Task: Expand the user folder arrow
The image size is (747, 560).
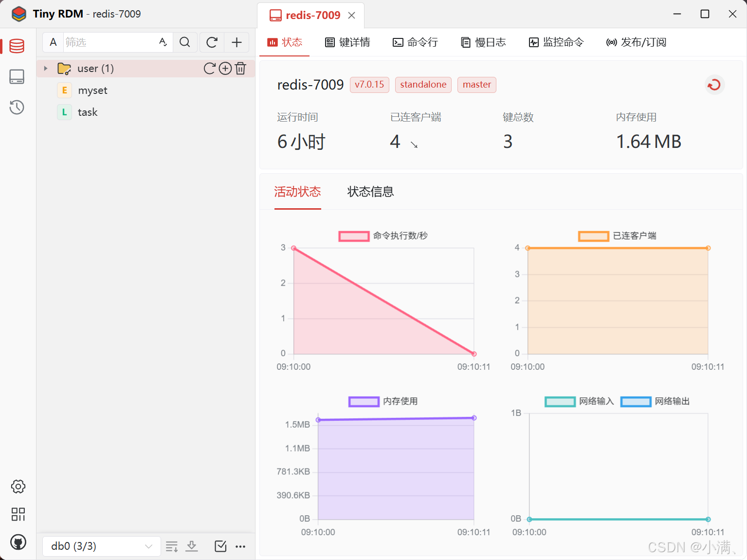Action: pos(46,69)
